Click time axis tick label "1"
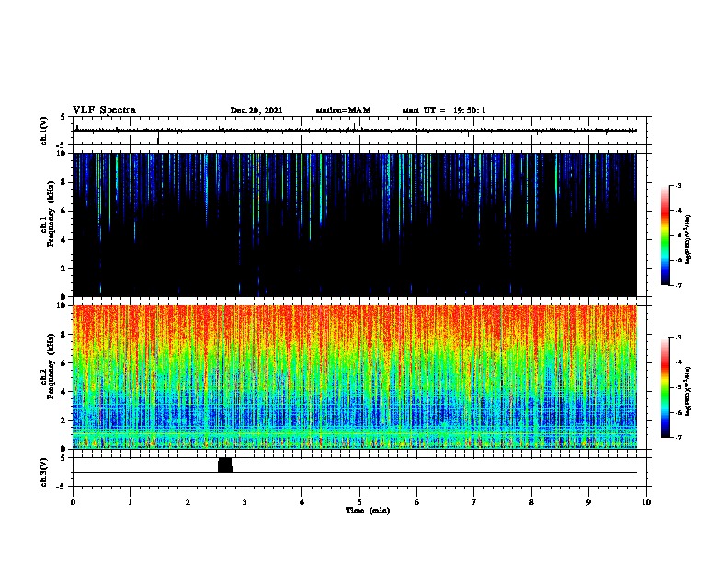The width and height of the screenshot is (728, 563). (x=130, y=502)
